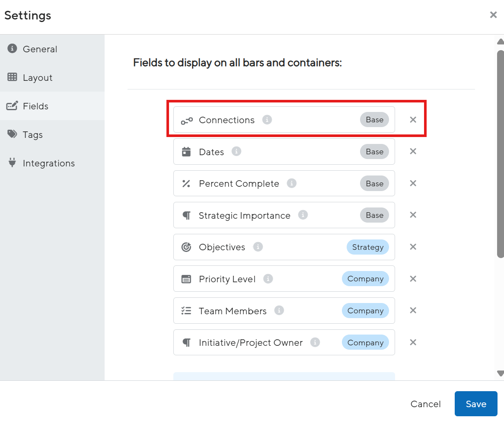
Task: Click the Team Members info icon
Action: pyautogui.click(x=279, y=310)
